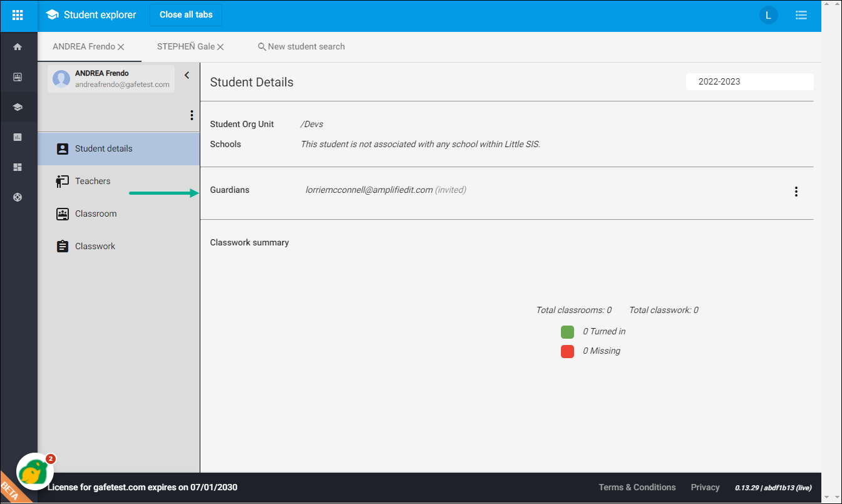Click the green Turned in legend swatch
Viewport: 842px width, 504px height.
pos(568,332)
